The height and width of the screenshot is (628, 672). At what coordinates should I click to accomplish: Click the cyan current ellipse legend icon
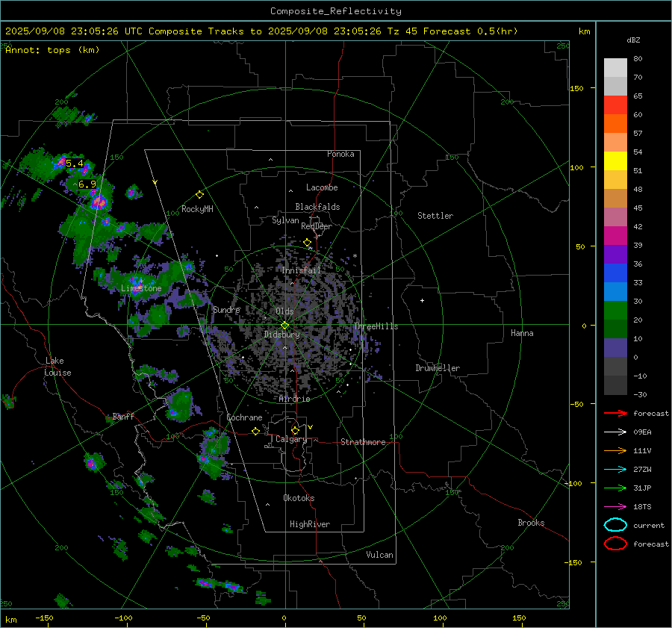615,525
